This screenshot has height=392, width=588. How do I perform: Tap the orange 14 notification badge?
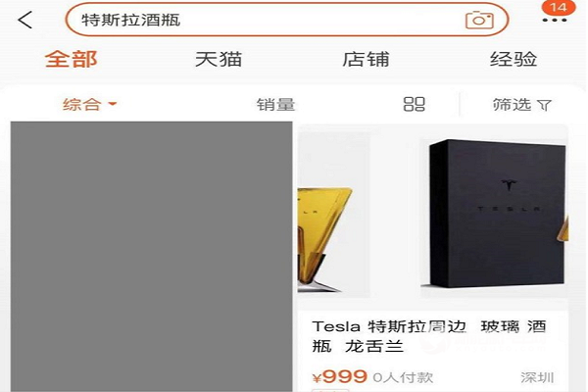coord(559,7)
